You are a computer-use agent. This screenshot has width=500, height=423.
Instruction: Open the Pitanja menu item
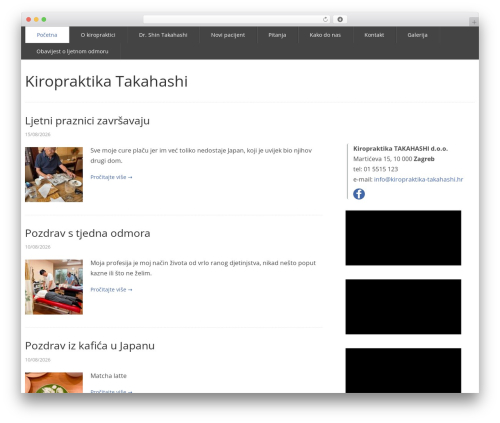pos(277,35)
